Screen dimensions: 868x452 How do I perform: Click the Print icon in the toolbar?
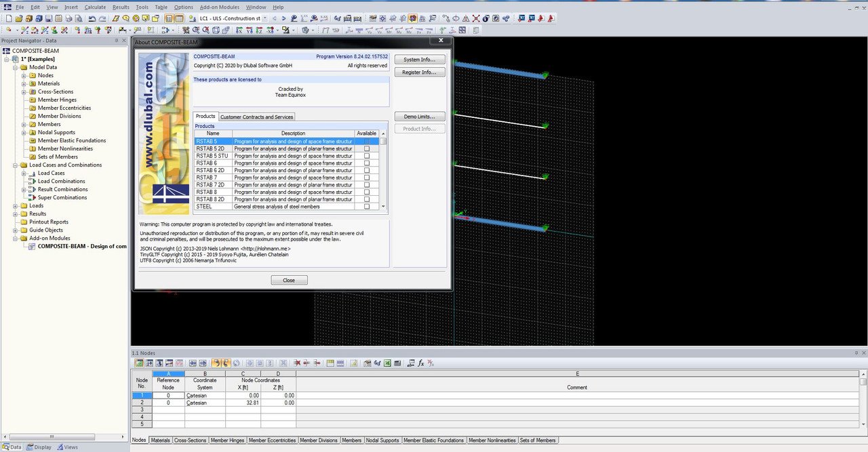68,18
